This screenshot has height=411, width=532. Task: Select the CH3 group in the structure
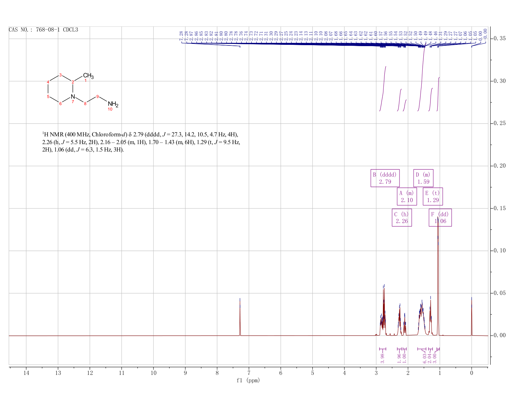pos(88,76)
